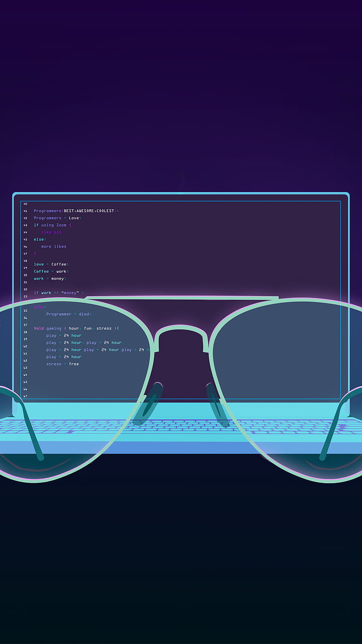Image resolution: width=362 pixels, height=644 pixels.
Task: Click the laptop keyboard
Action: (181, 427)
